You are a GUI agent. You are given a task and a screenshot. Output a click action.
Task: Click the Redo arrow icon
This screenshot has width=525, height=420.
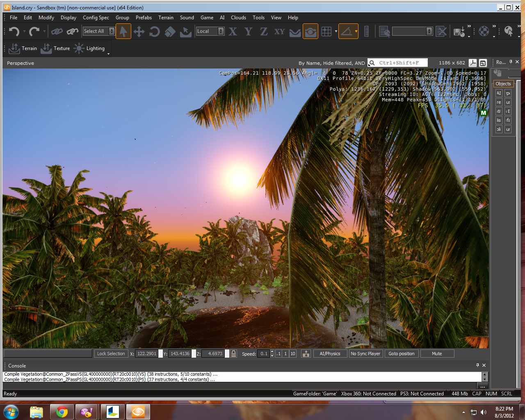pyautogui.click(x=34, y=31)
